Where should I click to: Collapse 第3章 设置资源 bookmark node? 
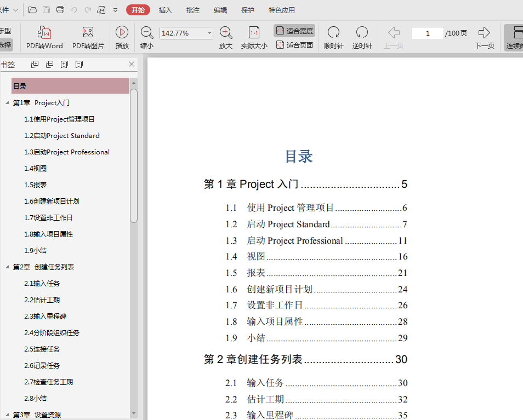pyautogui.click(x=7, y=415)
